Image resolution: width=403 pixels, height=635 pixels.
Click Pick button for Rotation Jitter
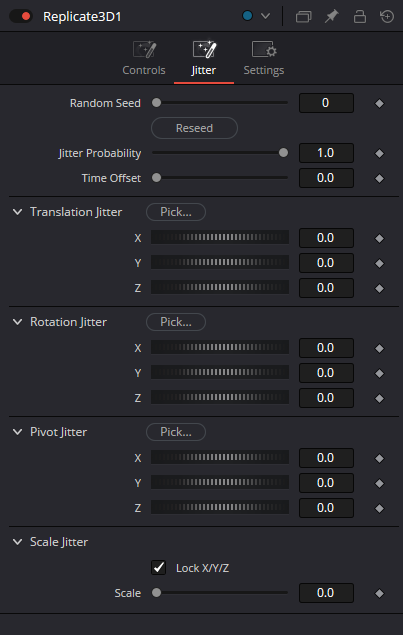pos(176,322)
